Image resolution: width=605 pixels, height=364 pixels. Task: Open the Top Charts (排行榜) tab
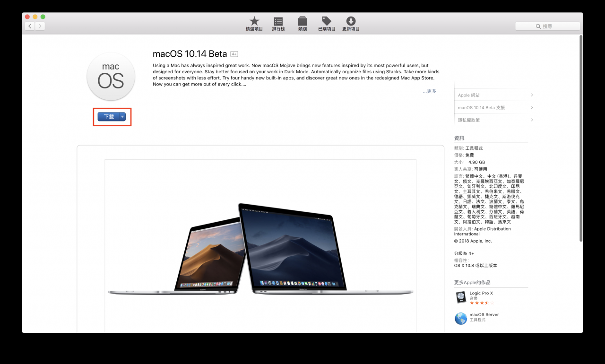[x=278, y=24]
